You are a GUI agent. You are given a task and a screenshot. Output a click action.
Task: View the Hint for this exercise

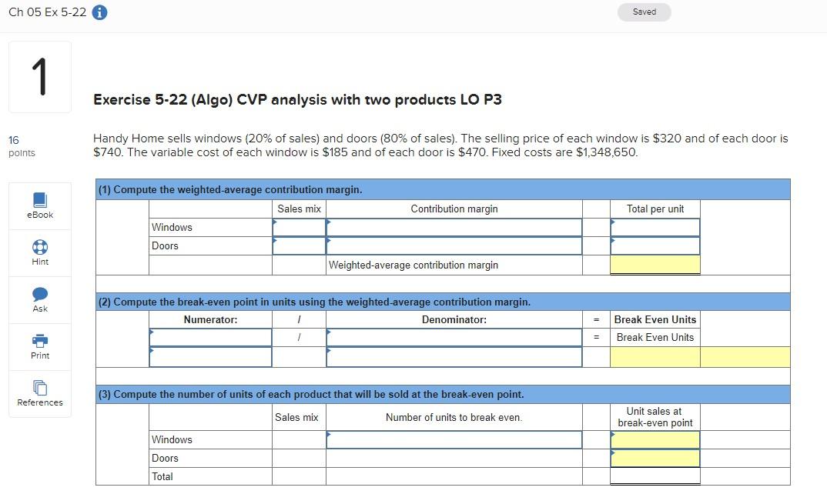pyautogui.click(x=39, y=252)
